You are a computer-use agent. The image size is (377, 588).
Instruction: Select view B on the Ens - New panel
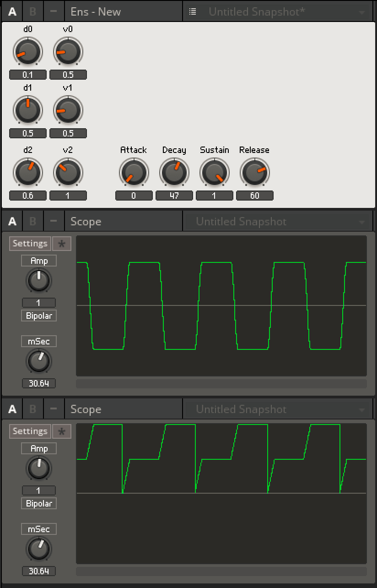32,11
